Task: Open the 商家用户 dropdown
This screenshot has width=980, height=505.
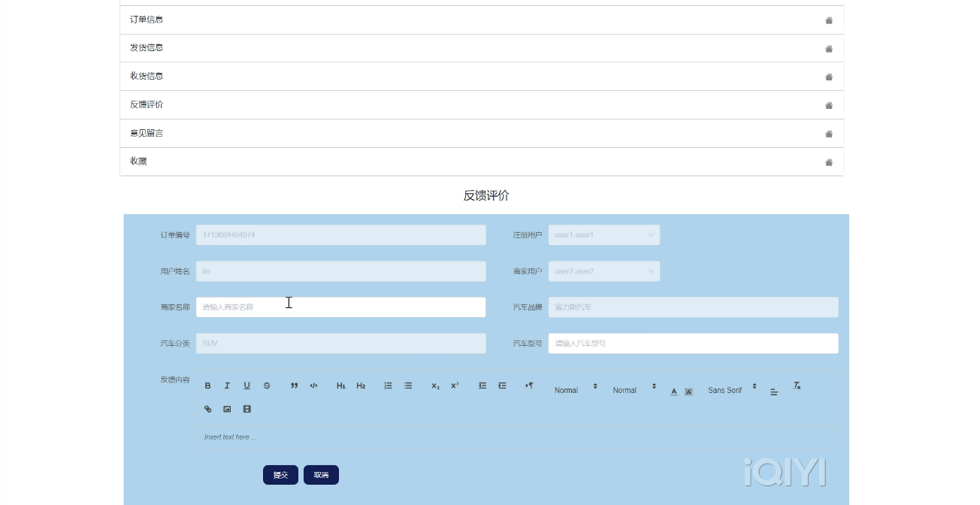Action: click(604, 271)
